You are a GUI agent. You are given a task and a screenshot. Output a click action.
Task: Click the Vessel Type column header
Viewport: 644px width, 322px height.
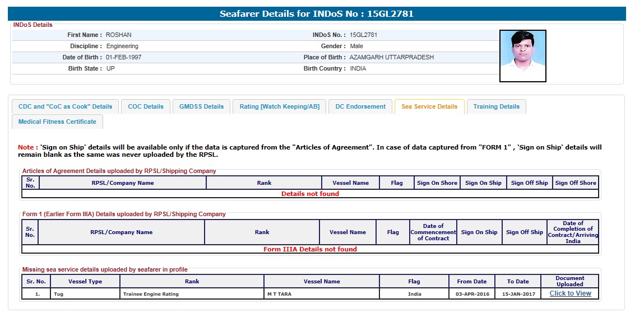(85, 282)
